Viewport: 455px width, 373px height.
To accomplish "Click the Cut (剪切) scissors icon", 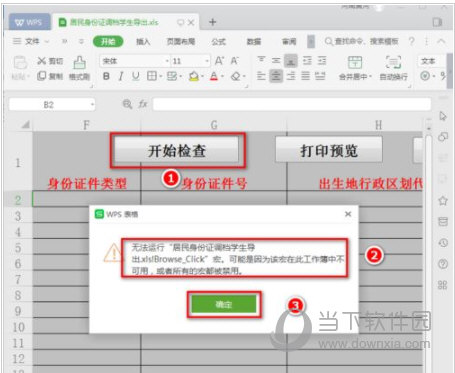I will pyautogui.click(x=41, y=61).
